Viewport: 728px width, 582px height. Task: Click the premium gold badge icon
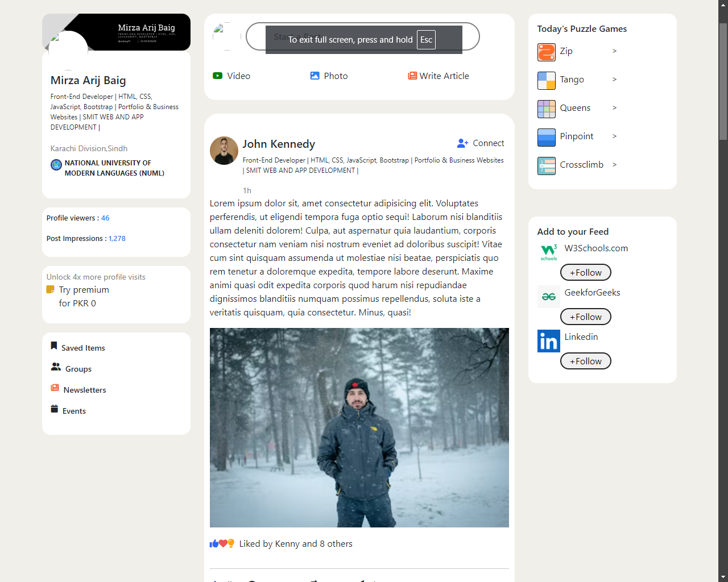coord(50,289)
